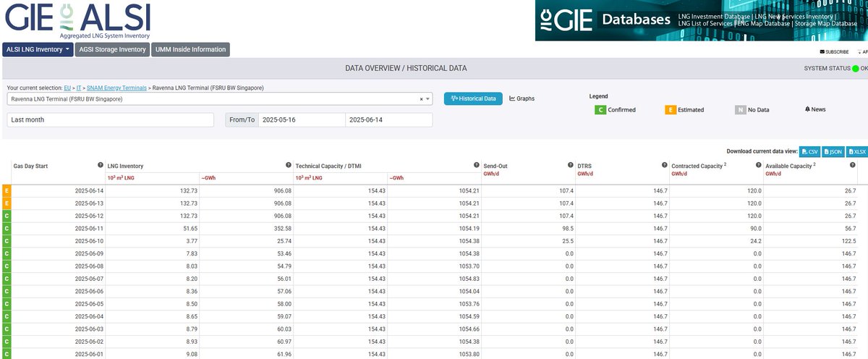Show help for Gas Day Start column

click(101, 165)
